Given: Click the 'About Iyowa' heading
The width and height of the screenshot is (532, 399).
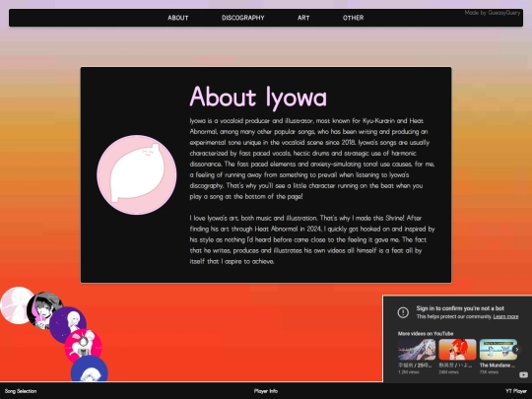Looking at the screenshot, I should tap(258, 97).
